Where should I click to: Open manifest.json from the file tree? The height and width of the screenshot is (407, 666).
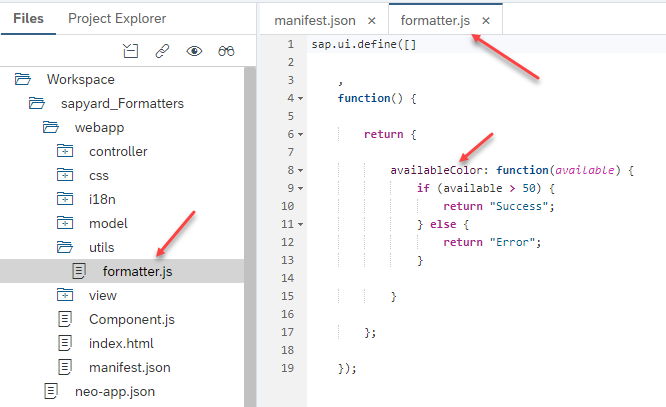[x=130, y=367]
